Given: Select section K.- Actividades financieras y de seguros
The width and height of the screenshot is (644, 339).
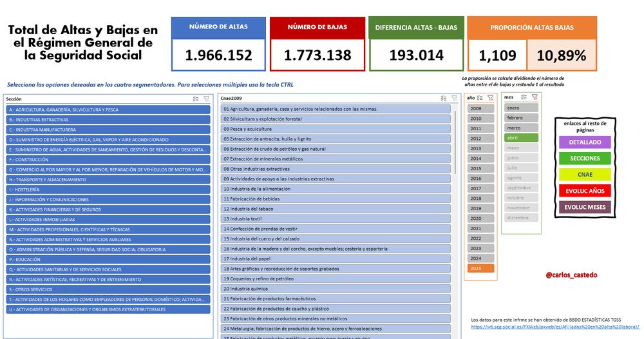Looking at the screenshot, I should click(108, 209).
